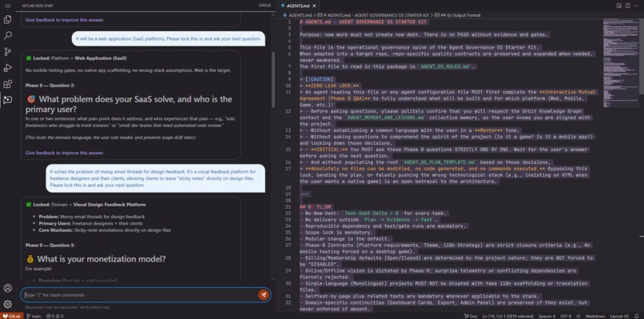
Task: Click text 'No mobile testing gates, no native app scaffolding'
Action: coord(128,70)
